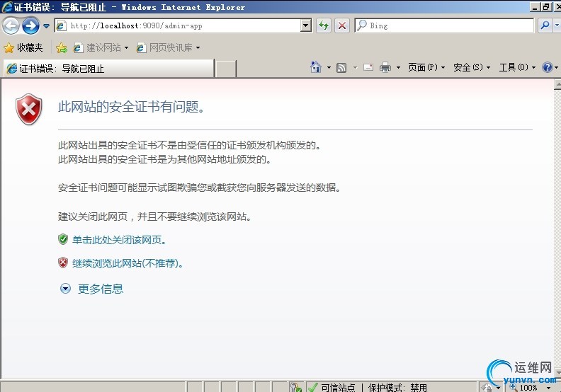The width and height of the screenshot is (561, 392).
Task: Go back with the Back arrow button
Action: pyautogui.click(x=11, y=25)
